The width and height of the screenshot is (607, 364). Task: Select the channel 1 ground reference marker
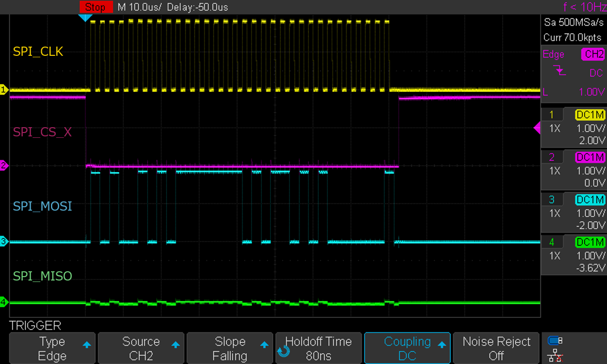(4, 90)
